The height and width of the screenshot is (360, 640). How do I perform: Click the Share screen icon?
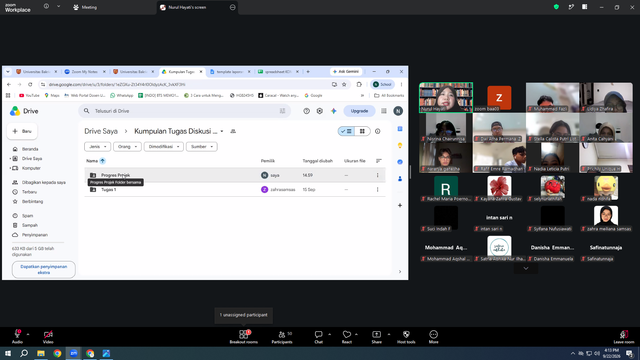(x=376, y=337)
